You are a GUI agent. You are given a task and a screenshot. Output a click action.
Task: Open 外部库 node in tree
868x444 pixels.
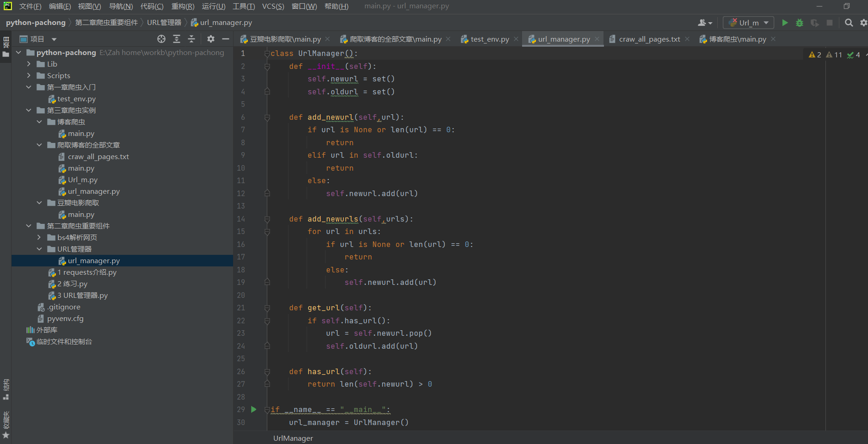point(47,330)
